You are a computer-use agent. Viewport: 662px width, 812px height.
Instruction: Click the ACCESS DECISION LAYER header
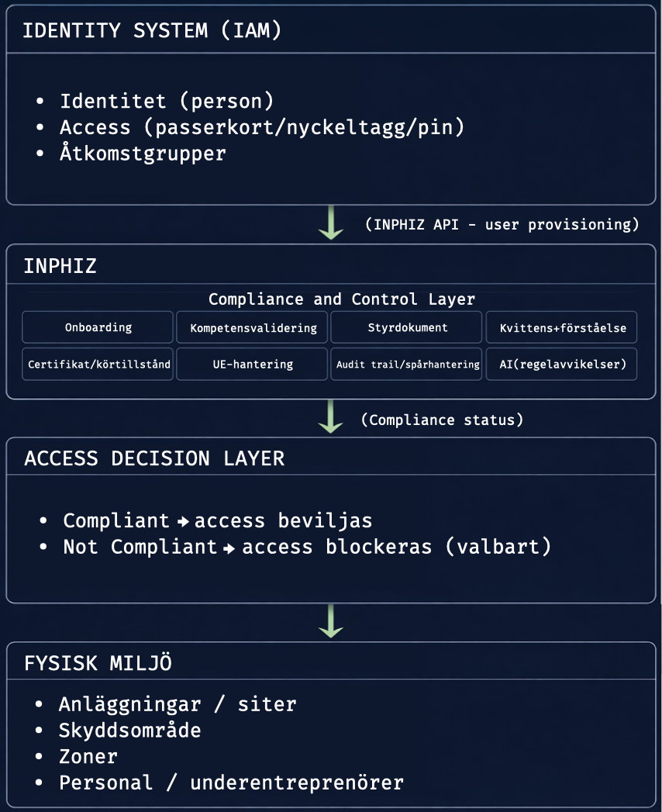point(154,458)
